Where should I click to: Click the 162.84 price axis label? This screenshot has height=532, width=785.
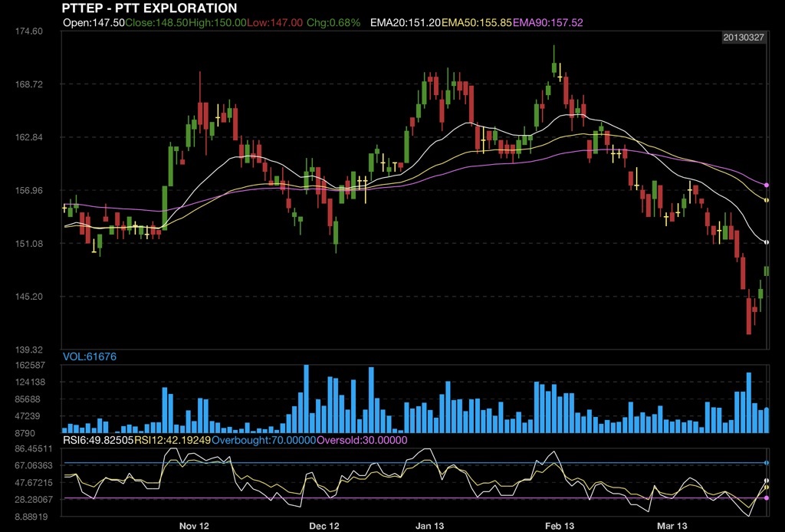point(29,138)
